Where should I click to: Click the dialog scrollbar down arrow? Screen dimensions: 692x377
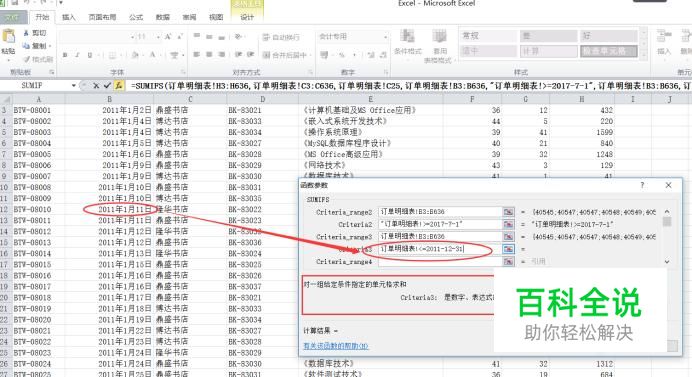point(667,262)
